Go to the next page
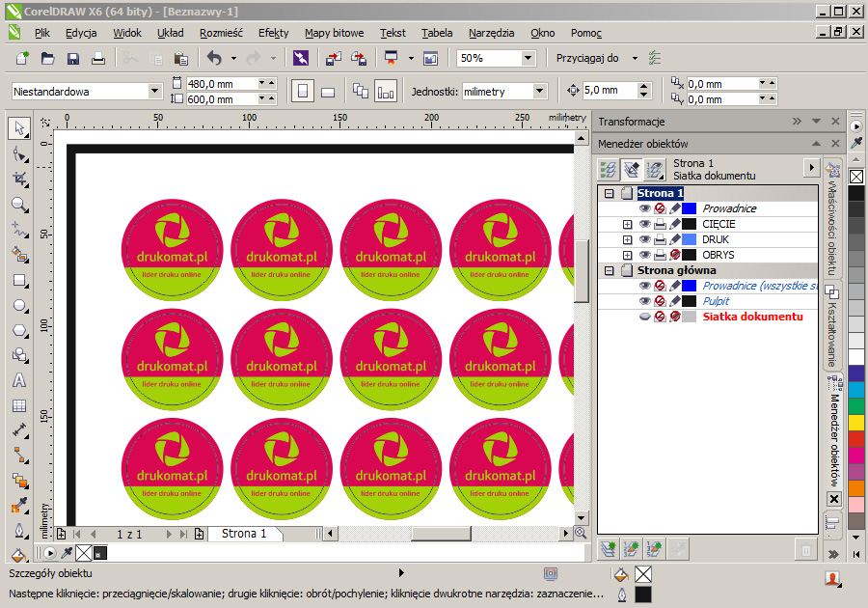Screen dimensions: 868x608 [169, 534]
